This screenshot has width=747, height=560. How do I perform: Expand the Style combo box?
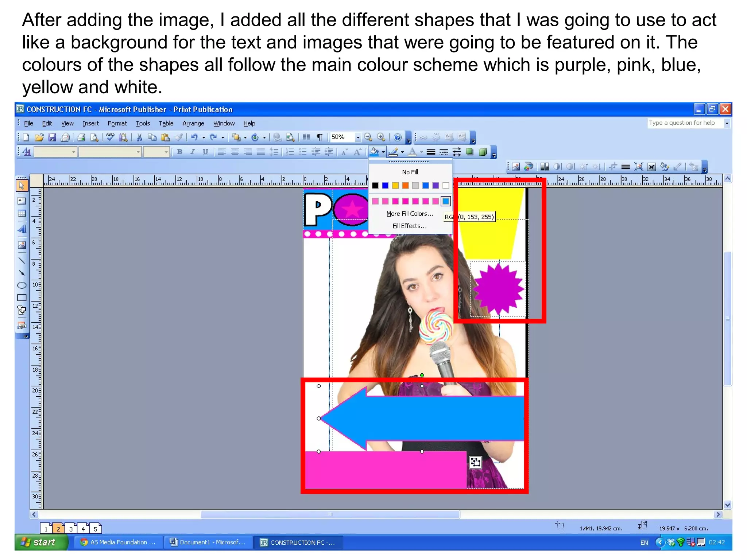pyautogui.click(x=74, y=152)
